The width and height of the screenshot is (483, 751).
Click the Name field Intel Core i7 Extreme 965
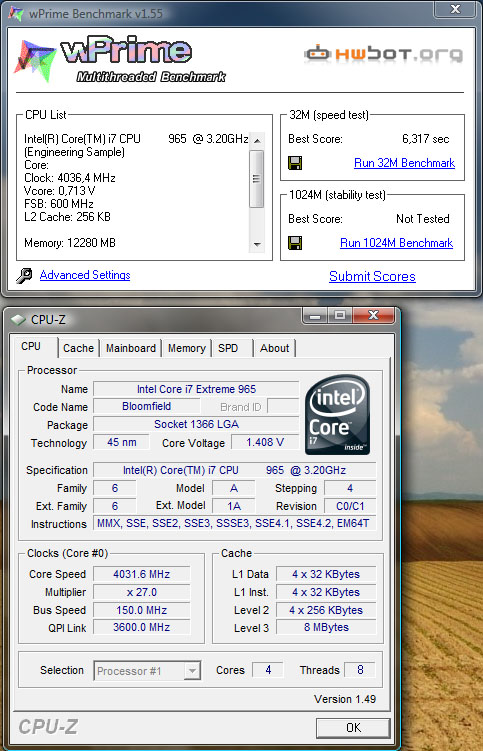click(196, 389)
